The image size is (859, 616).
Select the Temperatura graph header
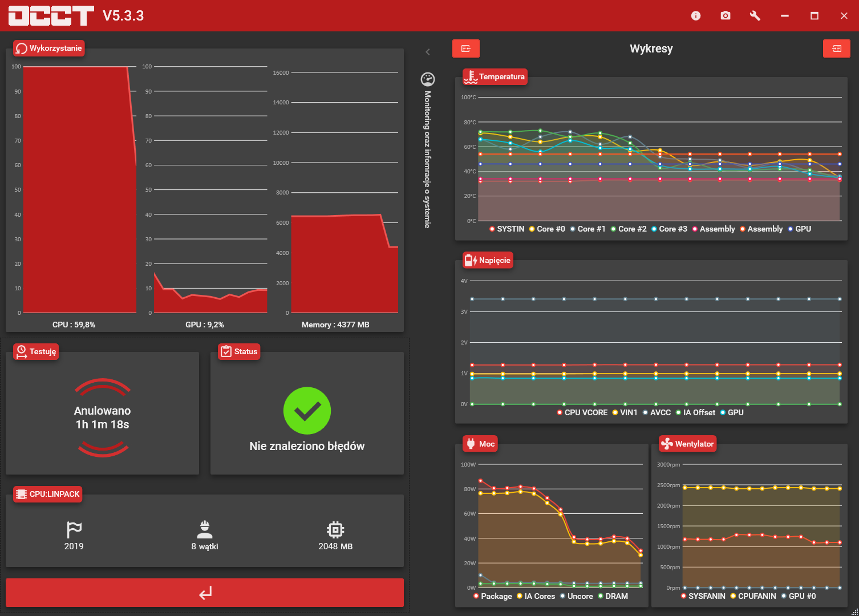[x=495, y=77]
